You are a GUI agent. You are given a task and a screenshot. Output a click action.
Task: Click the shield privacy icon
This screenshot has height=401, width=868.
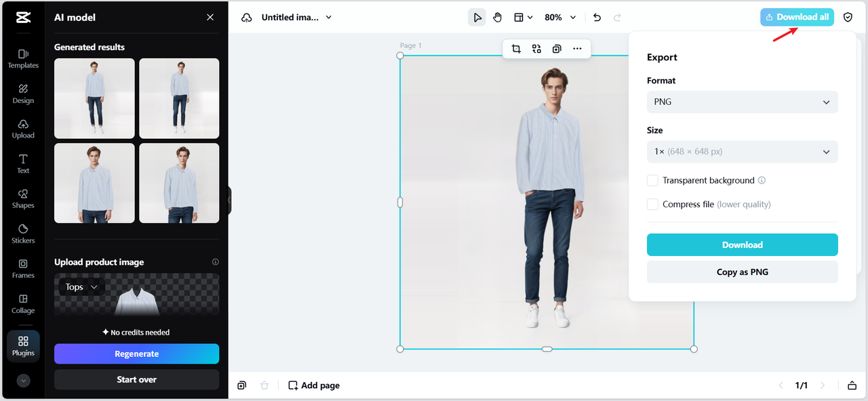(x=848, y=18)
